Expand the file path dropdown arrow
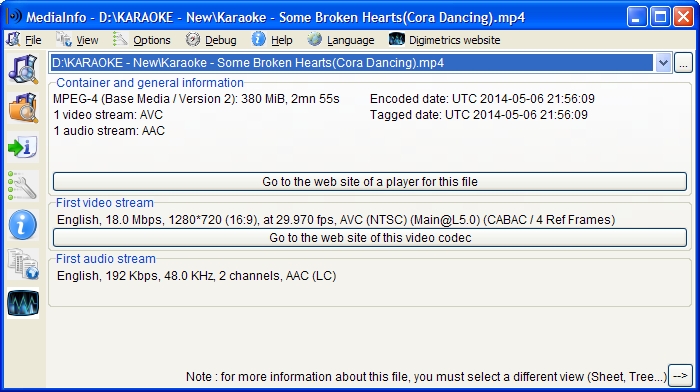 coord(663,63)
